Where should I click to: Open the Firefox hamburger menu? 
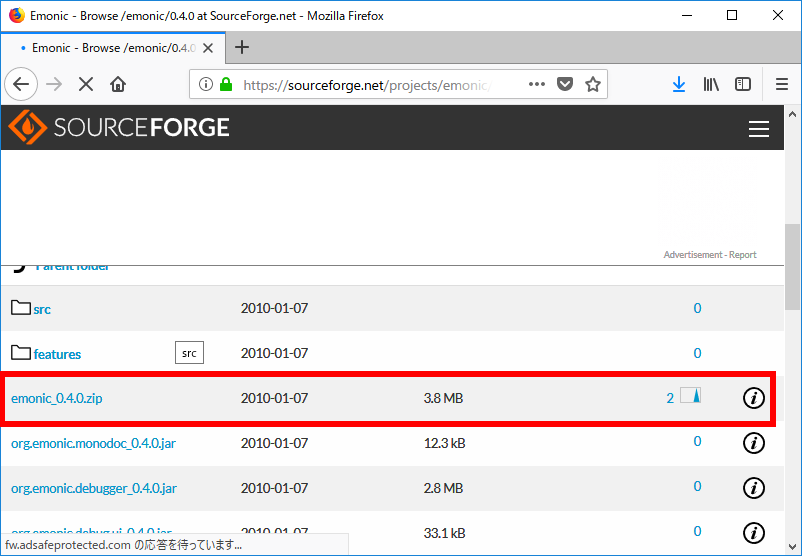[x=782, y=84]
